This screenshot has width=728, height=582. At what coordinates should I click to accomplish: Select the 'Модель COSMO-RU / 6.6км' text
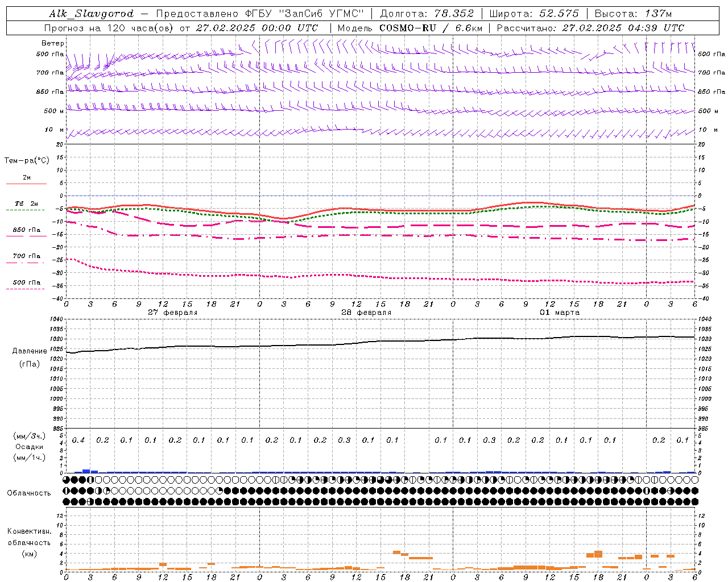[409, 28]
